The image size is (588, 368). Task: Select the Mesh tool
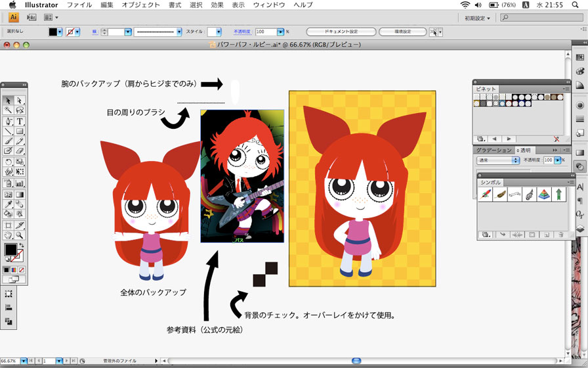[8, 195]
